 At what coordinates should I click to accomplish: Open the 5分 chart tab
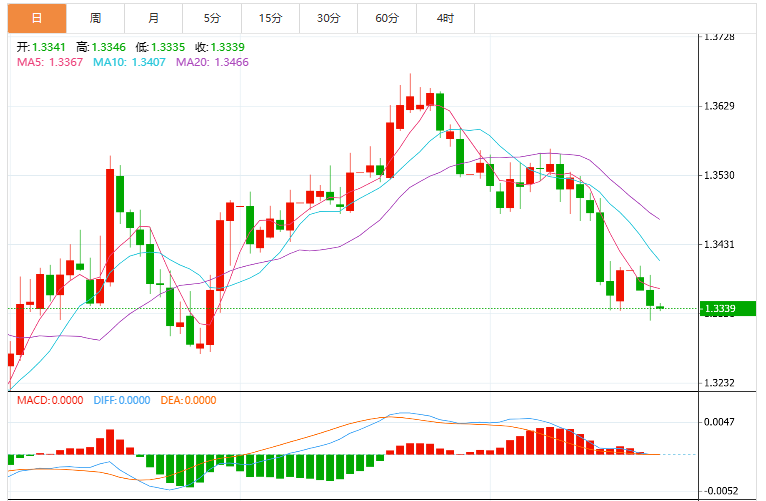click(212, 19)
